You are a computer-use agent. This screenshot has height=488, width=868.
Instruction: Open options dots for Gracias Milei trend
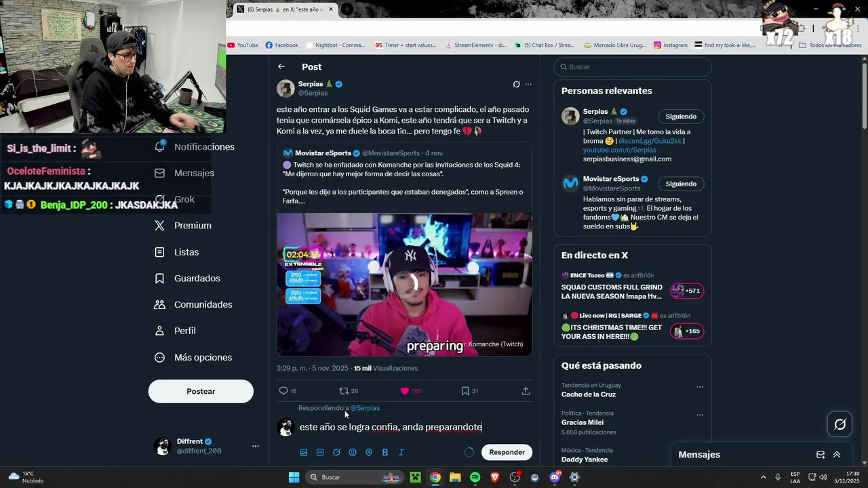(700, 415)
